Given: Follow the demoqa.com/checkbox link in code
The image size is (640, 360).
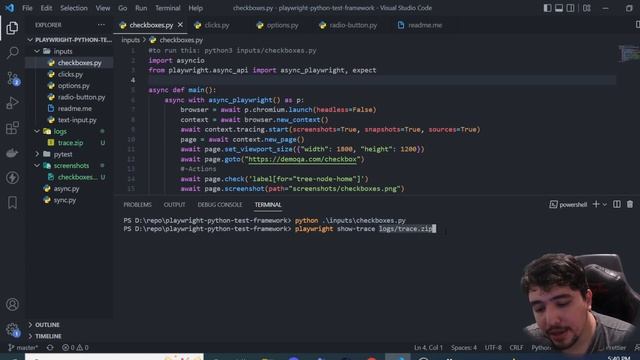Looking at the screenshot, I should point(302,159).
